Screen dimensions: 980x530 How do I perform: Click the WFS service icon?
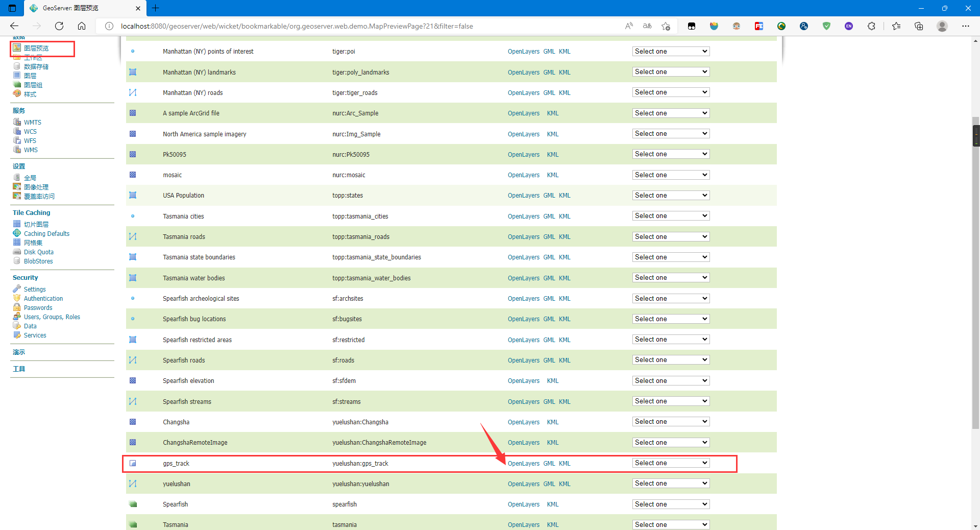click(x=17, y=140)
